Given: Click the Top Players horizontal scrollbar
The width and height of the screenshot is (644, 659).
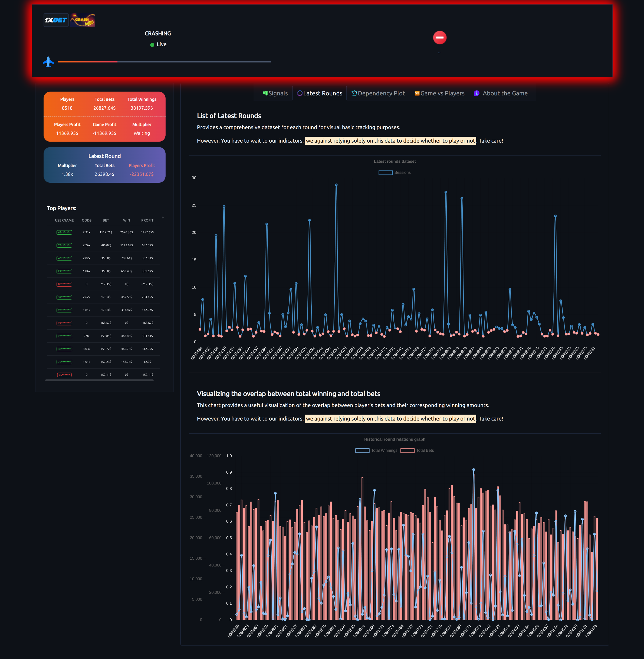Looking at the screenshot, I should (x=99, y=380).
